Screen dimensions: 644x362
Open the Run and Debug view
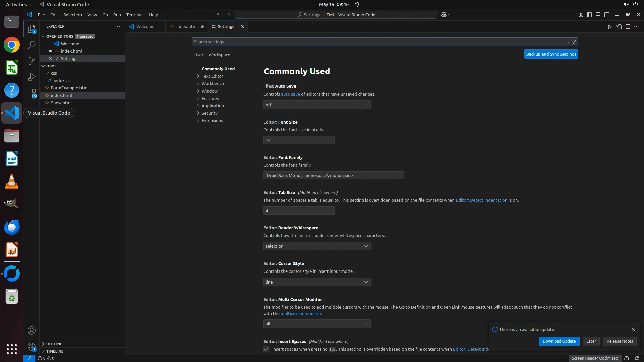(x=32, y=77)
